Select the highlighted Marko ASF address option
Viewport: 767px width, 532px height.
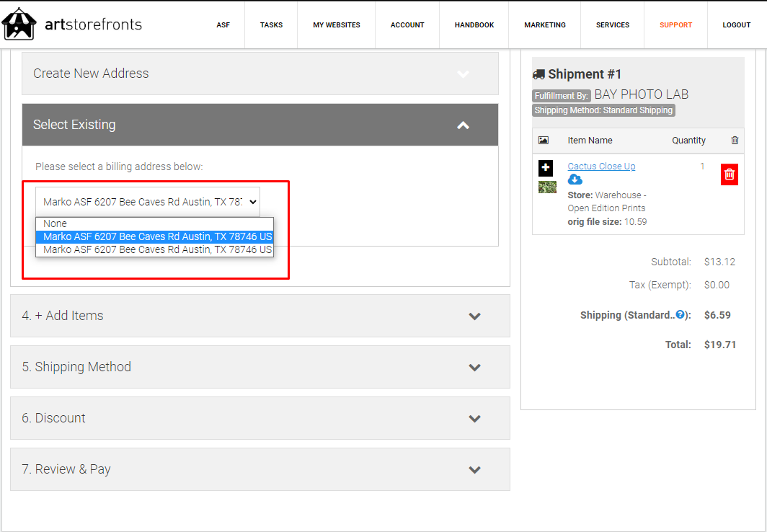[x=154, y=236]
